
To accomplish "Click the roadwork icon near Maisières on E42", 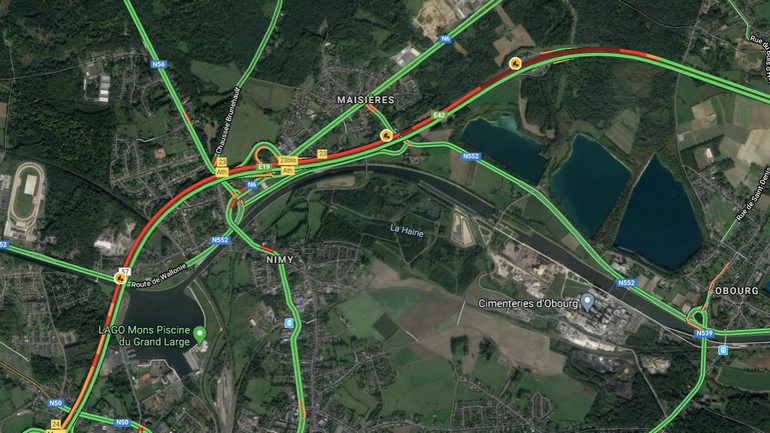I will pos(386,135).
